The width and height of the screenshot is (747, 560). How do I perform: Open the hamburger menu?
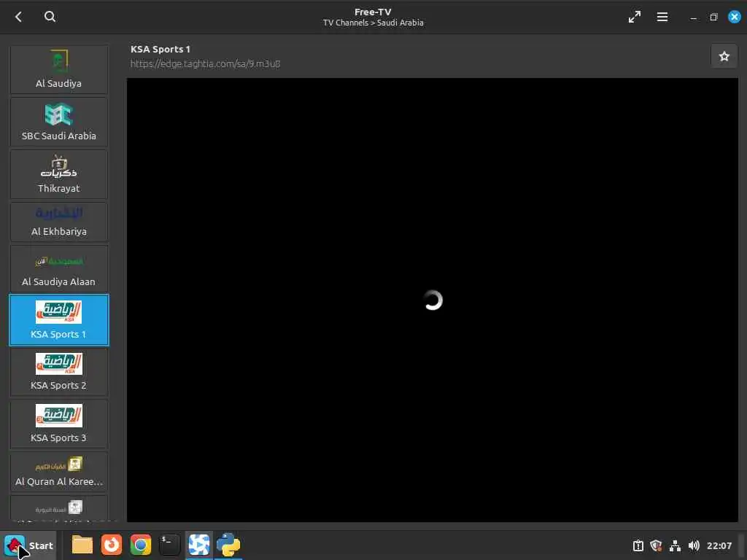coord(662,17)
